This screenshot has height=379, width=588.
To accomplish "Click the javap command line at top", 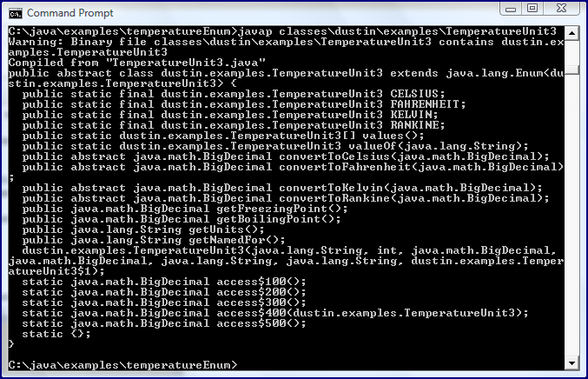I will (282, 31).
